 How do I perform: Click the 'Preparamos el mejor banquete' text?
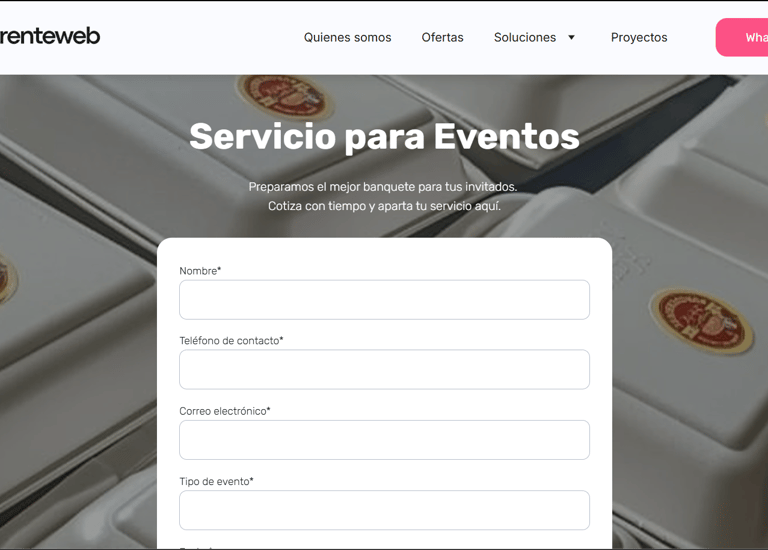point(383,187)
